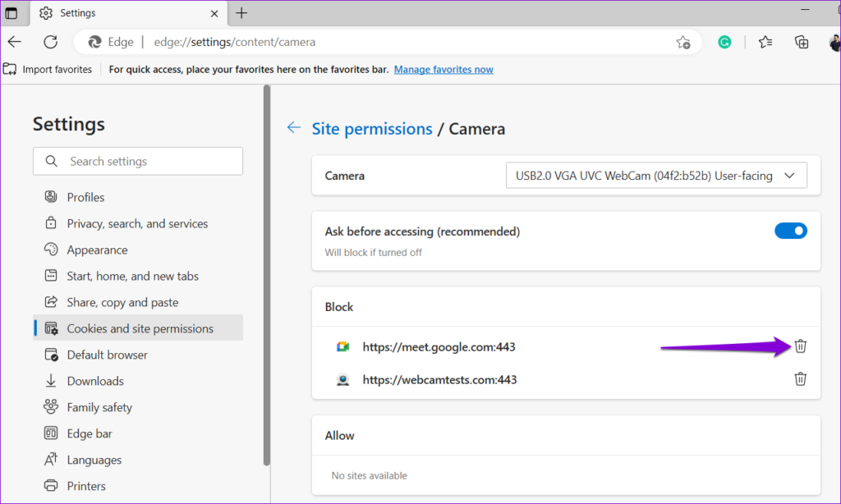Reload the settings page

pyautogui.click(x=49, y=42)
